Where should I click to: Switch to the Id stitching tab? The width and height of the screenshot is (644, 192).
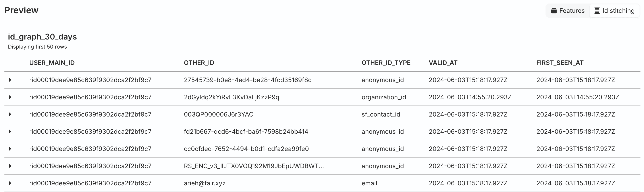coord(615,11)
